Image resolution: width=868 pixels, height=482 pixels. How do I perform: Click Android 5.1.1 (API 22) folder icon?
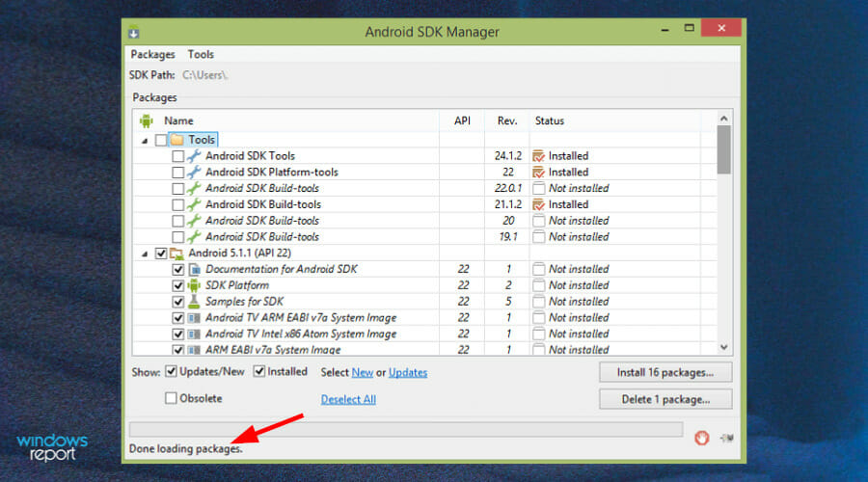[177, 254]
